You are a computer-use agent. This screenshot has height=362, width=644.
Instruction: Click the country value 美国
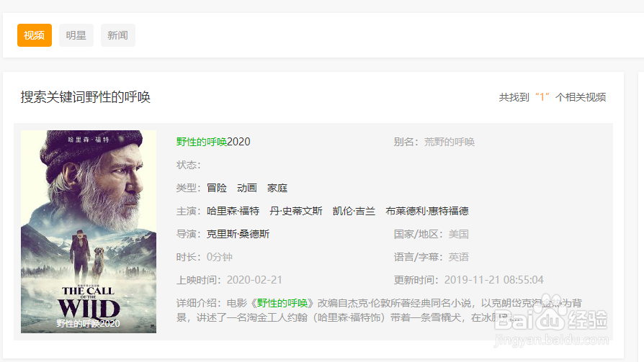pos(458,234)
